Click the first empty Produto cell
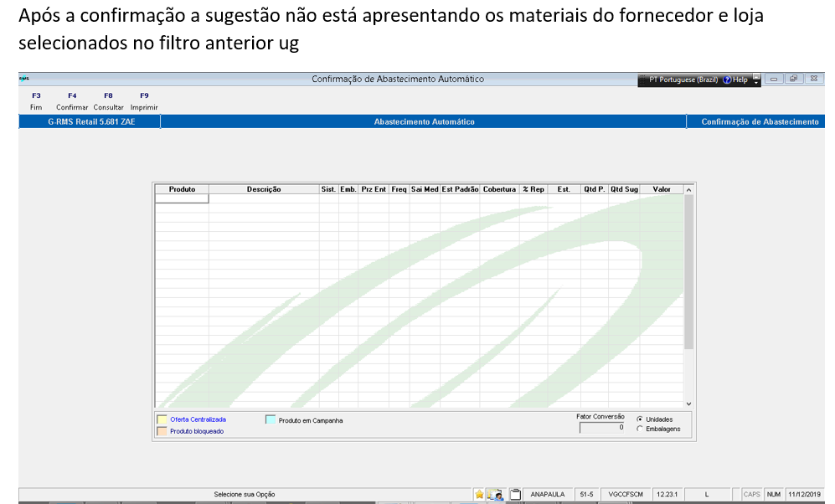This screenshot has width=835, height=504. [x=182, y=198]
